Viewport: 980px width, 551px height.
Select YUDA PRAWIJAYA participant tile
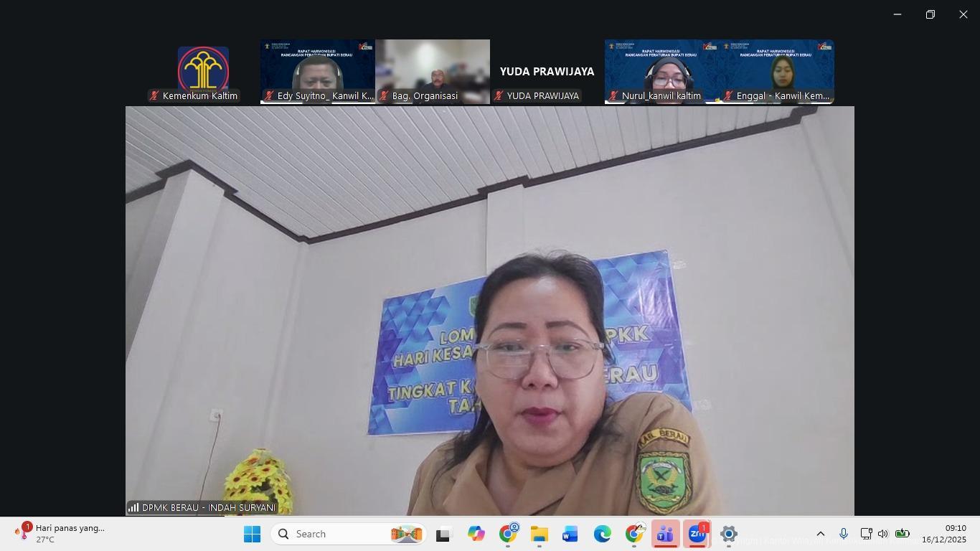tap(547, 72)
